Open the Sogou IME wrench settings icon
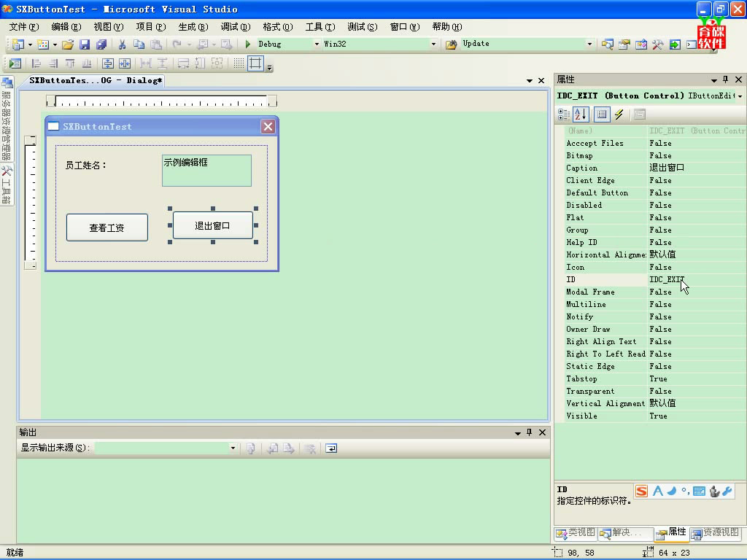 727,491
